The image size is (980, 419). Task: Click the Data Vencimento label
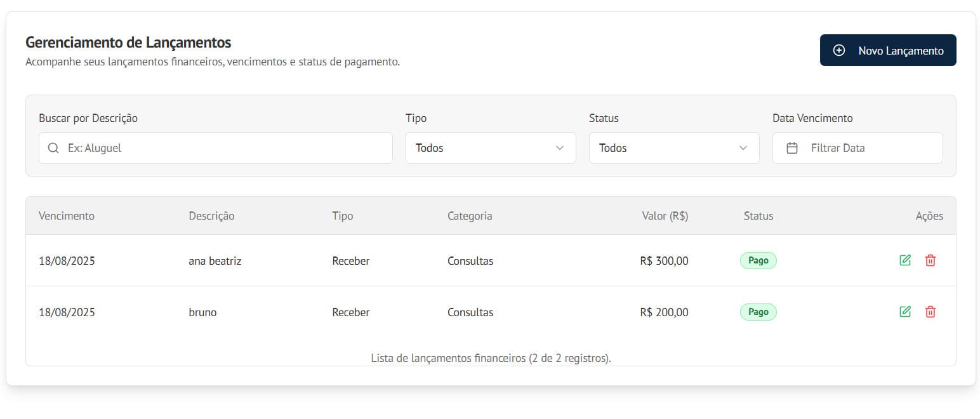pos(812,118)
